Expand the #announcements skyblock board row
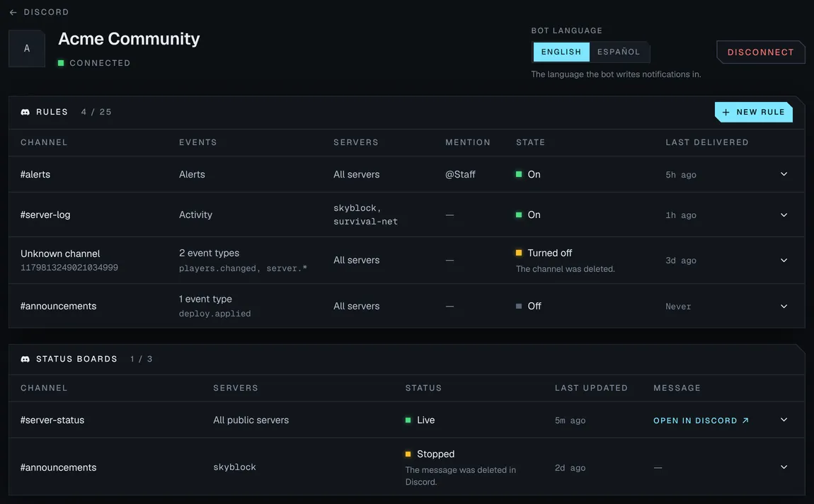 784,467
